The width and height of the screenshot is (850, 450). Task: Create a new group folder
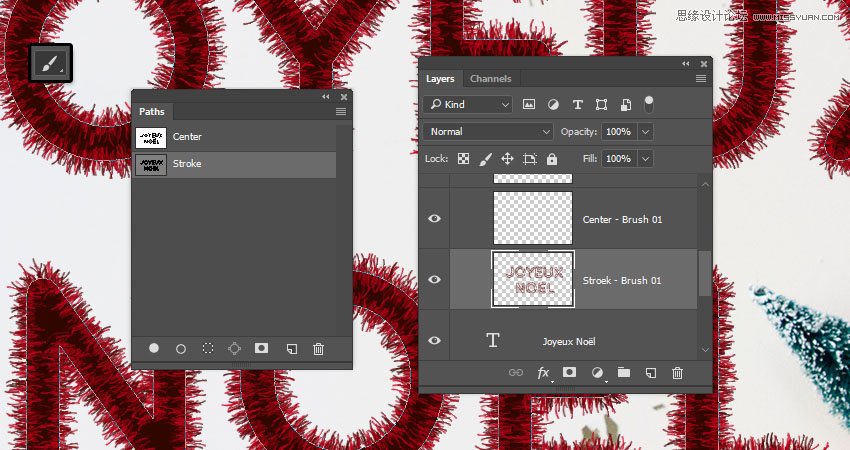(x=624, y=372)
